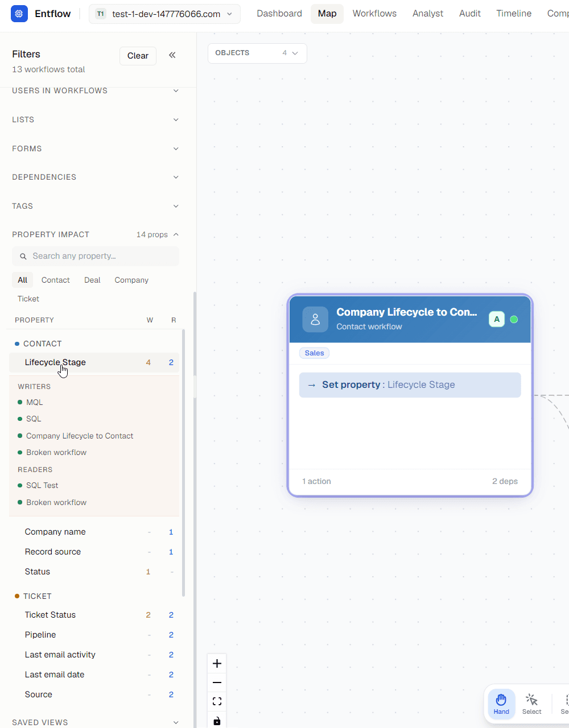569x728 pixels.
Task: Go to the Dashboard tab
Action: (279, 14)
